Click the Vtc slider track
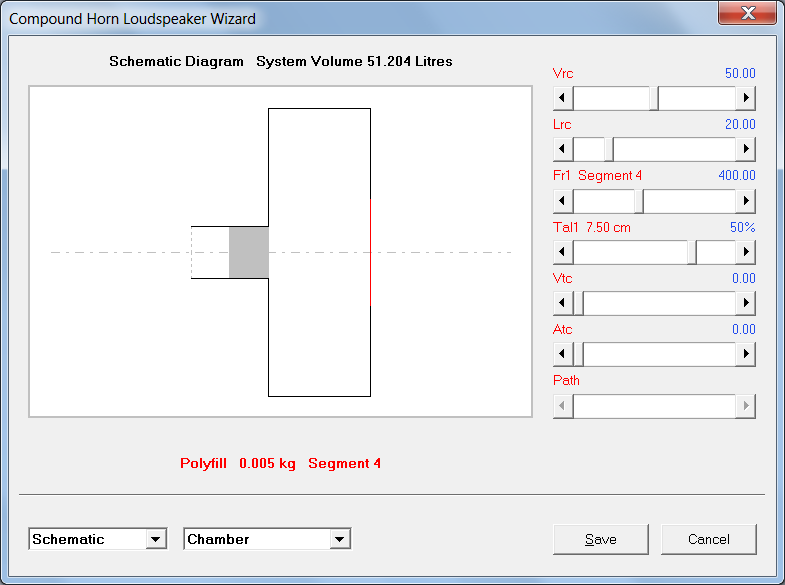The image size is (785, 585). pyautogui.click(x=659, y=303)
